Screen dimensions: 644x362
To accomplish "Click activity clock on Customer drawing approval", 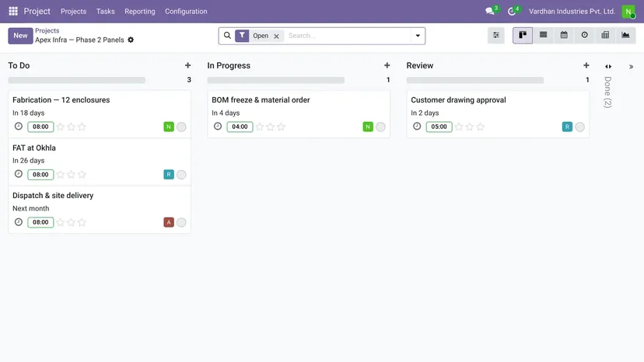I will click(x=417, y=126).
